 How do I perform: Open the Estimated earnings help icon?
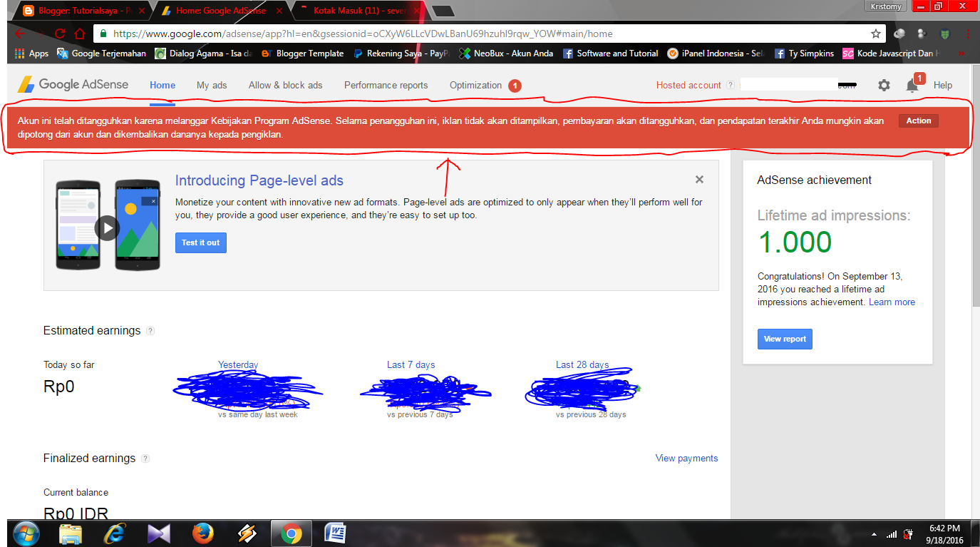150,331
